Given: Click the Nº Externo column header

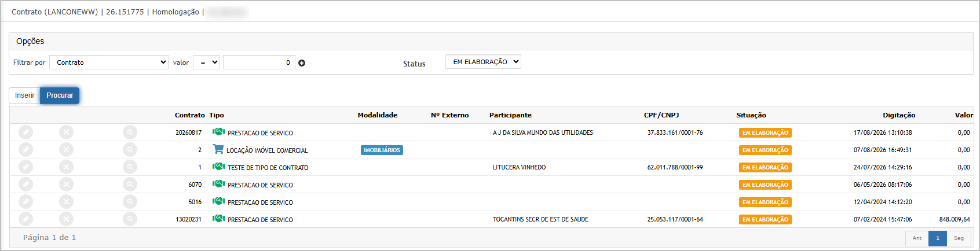Looking at the screenshot, I should [x=450, y=115].
